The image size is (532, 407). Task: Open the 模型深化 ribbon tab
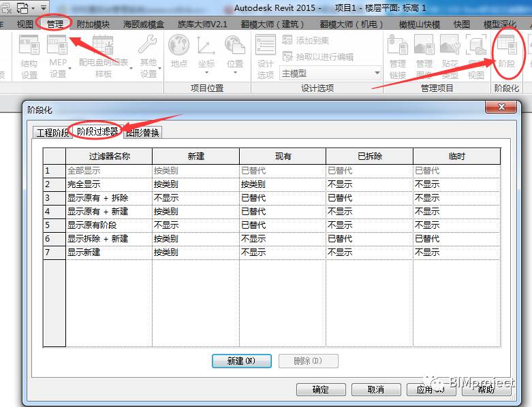[x=500, y=24]
